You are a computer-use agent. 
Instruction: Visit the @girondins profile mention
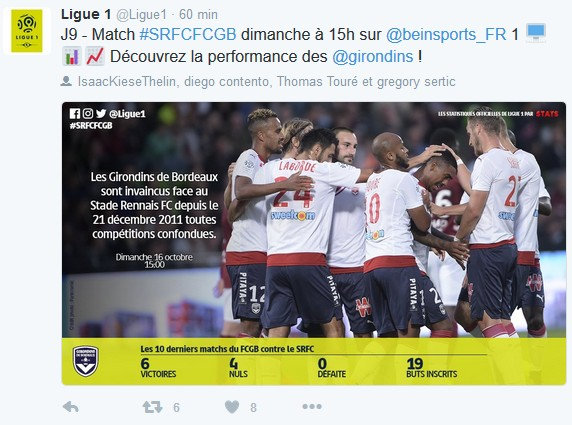(x=372, y=57)
